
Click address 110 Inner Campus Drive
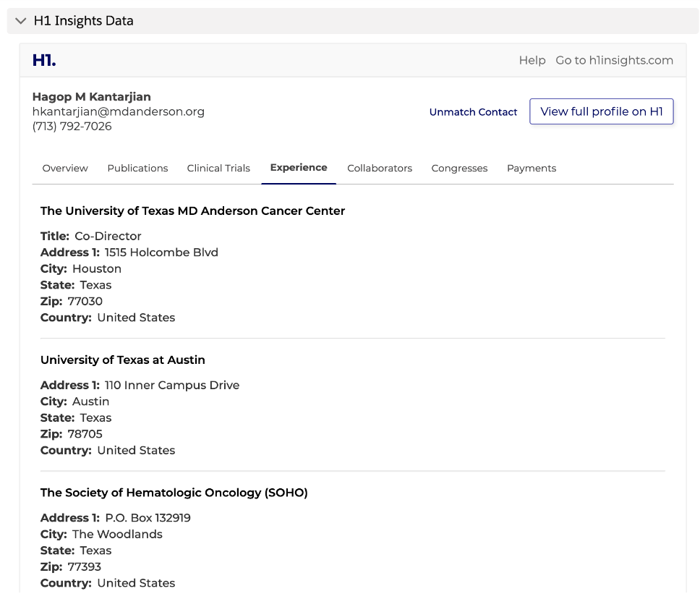click(172, 385)
